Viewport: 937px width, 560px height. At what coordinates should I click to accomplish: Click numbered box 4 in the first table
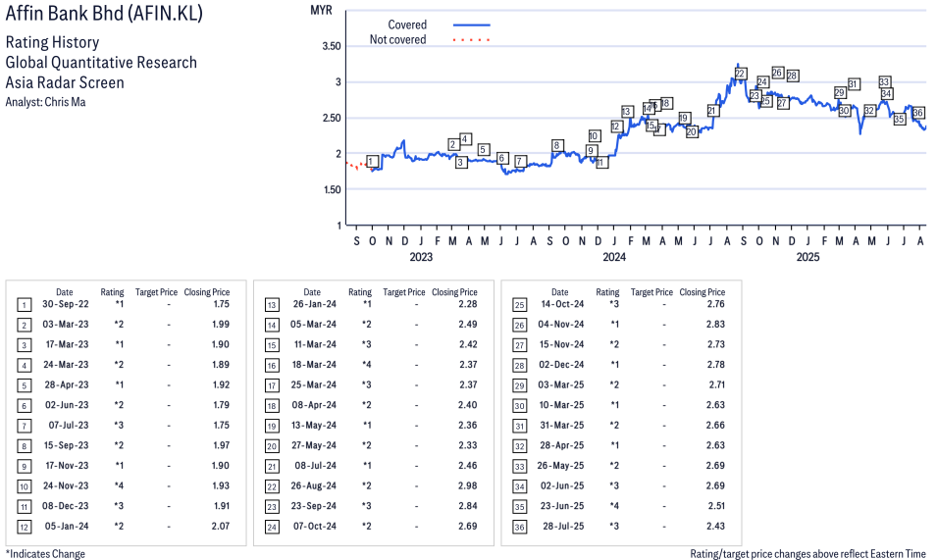[x=24, y=366]
